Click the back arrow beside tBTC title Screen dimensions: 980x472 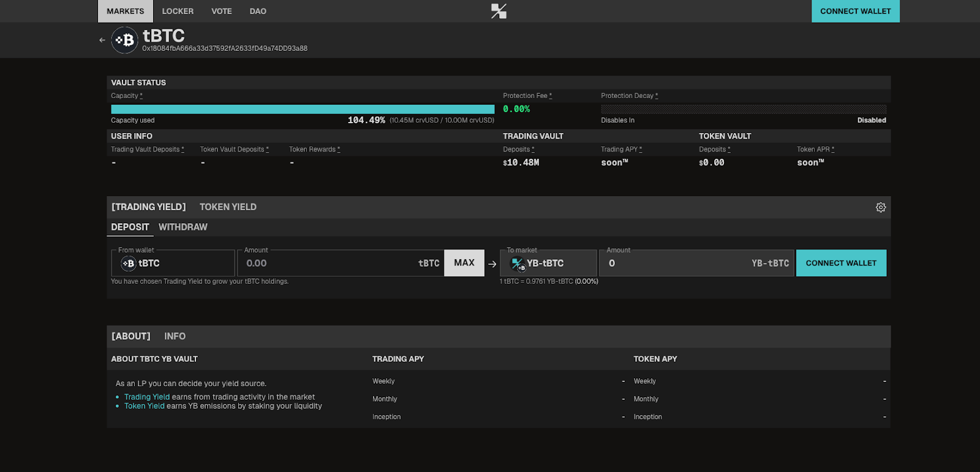pos(102,40)
